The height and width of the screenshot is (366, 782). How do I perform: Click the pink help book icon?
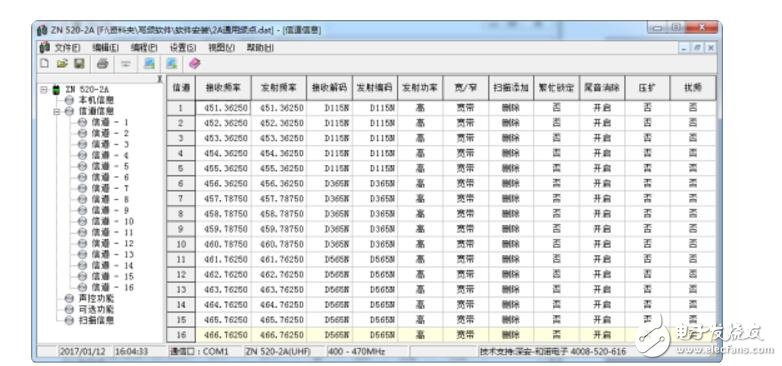(x=195, y=63)
